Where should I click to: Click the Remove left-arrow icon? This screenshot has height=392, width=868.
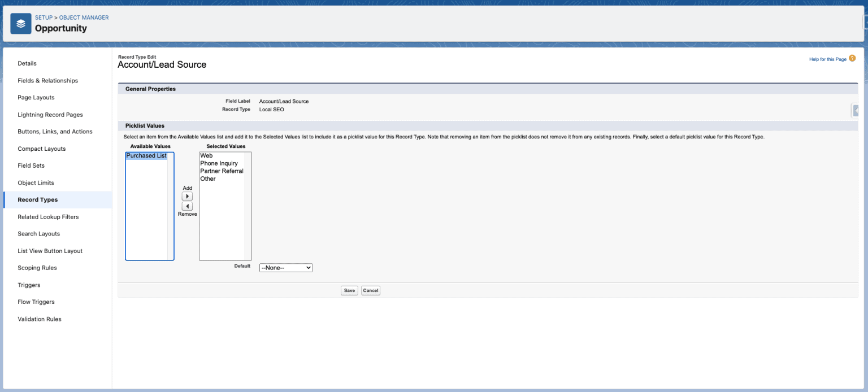pyautogui.click(x=187, y=206)
